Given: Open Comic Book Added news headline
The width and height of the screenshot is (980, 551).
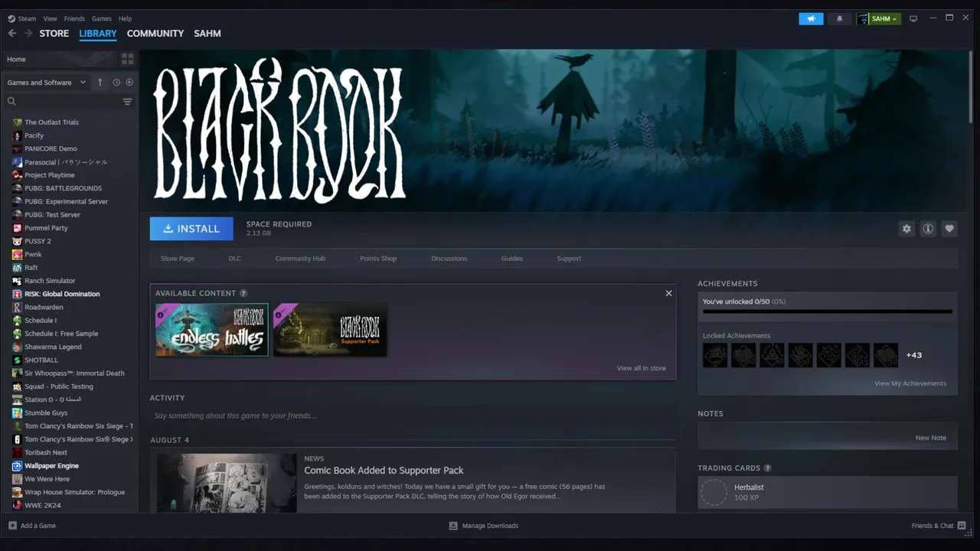Looking at the screenshot, I should [384, 471].
